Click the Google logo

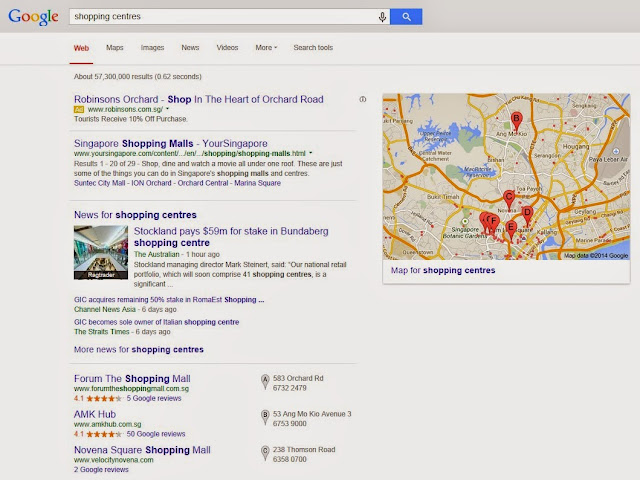pos(33,17)
